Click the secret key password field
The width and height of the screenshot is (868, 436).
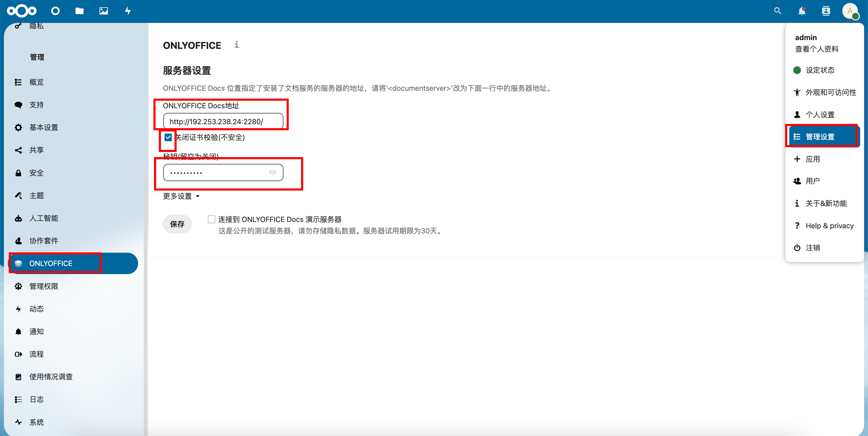click(223, 172)
